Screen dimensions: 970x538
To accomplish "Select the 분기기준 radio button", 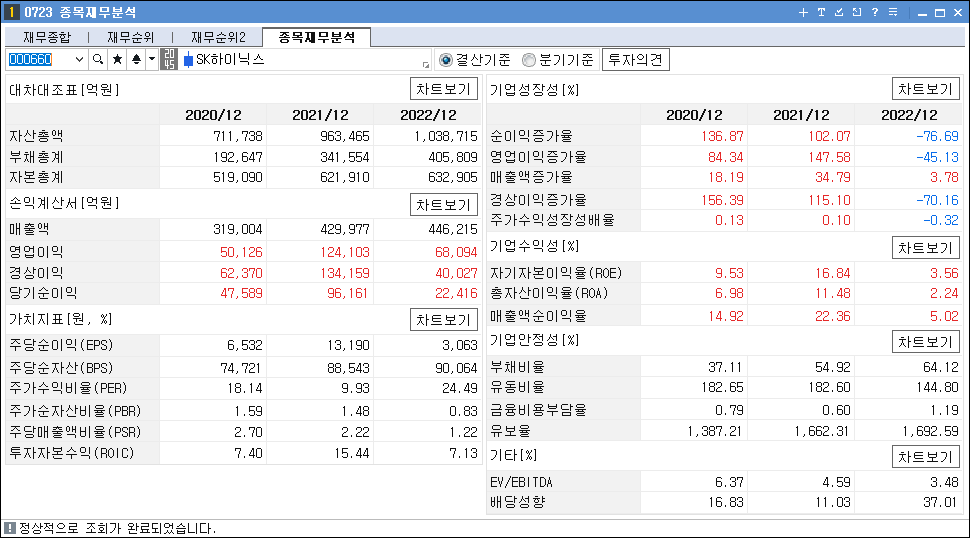I will coord(528,60).
